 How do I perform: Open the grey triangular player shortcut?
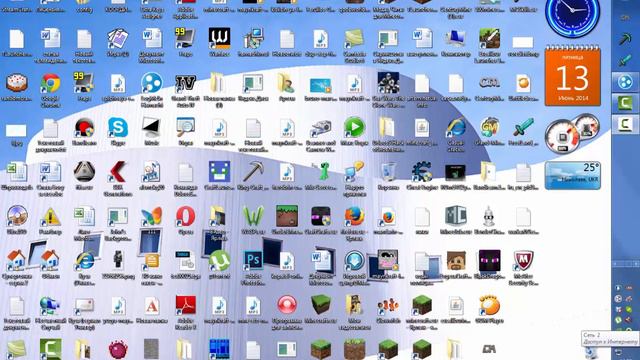coord(84,172)
